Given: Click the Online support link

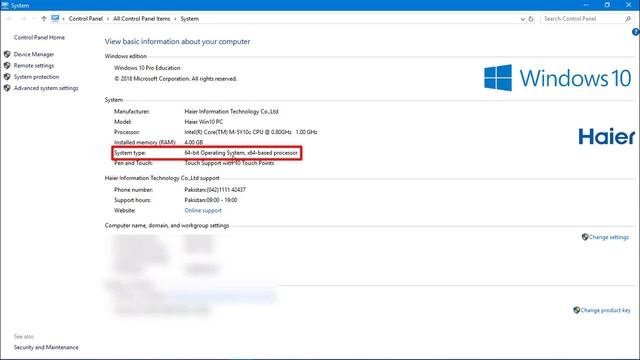Looking at the screenshot, I should (x=203, y=211).
